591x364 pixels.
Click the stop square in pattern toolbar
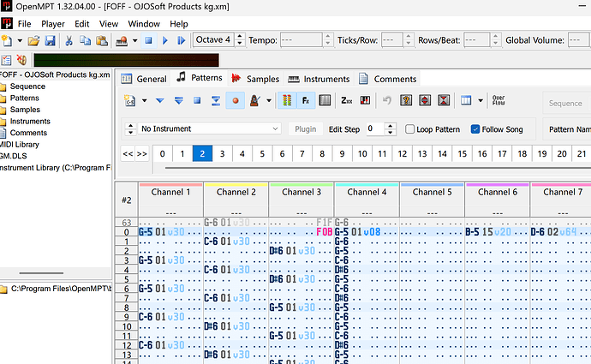point(197,100)
